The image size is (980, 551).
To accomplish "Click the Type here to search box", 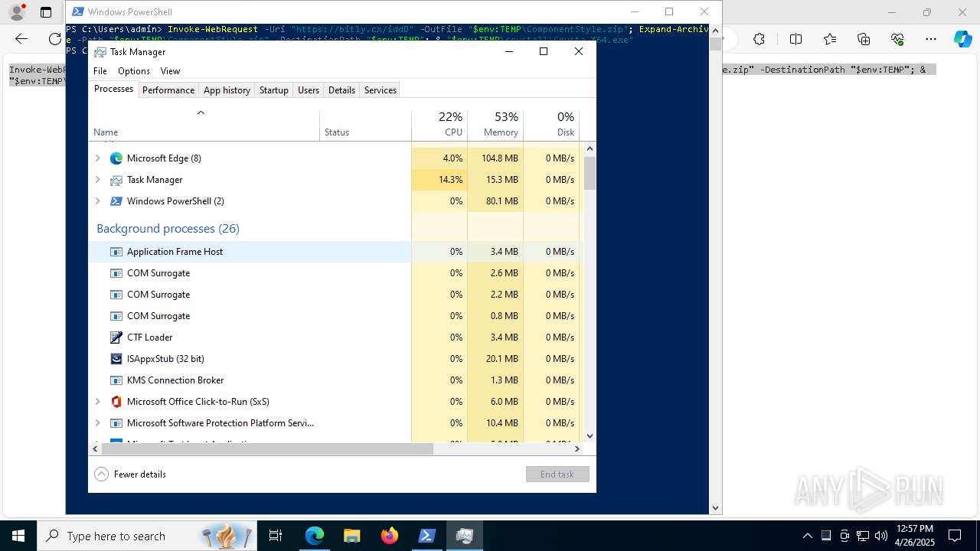I will 145,536.
